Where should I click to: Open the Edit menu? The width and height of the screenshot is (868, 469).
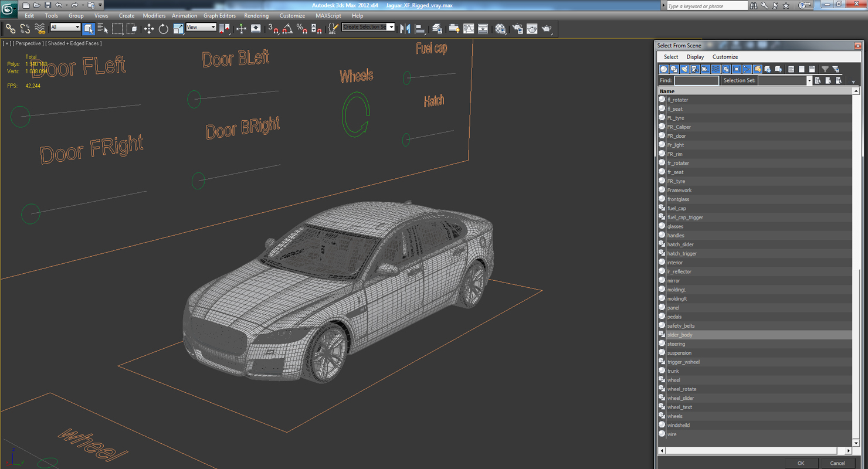[29, 16]
